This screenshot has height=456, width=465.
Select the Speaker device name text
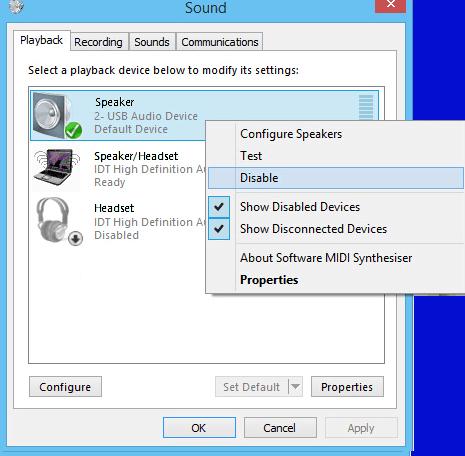click(115, 102)
